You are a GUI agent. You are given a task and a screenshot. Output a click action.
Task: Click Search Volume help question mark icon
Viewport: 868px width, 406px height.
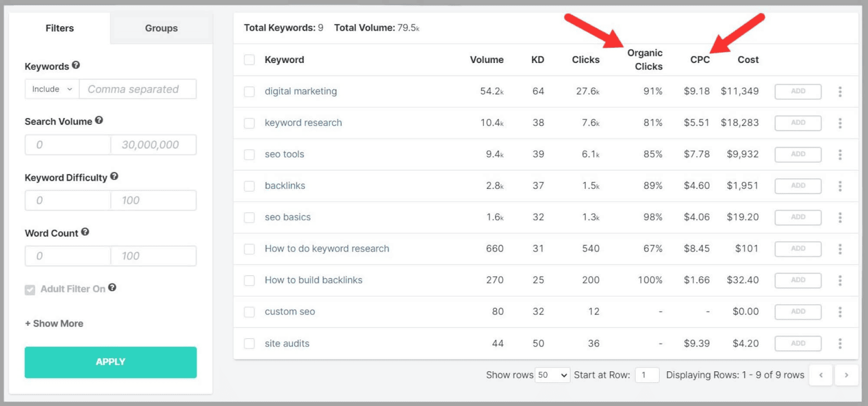pyautogui.click(x=99, y=120)
